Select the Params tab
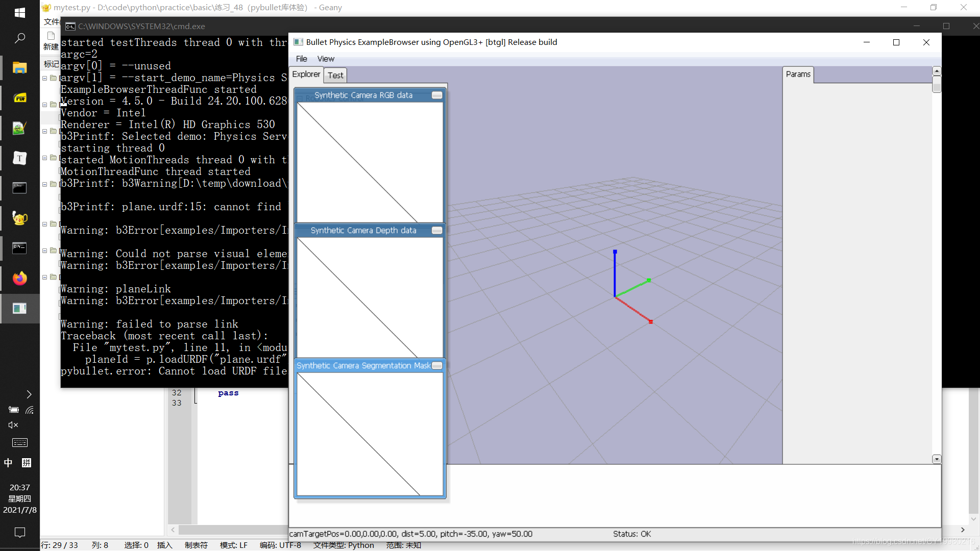The width and height of the screenshot is (980, 551). [x=798, y=74]
